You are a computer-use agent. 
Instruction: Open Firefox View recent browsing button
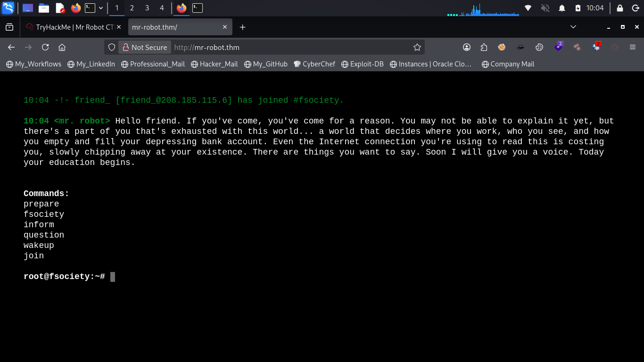click(9, 27)
